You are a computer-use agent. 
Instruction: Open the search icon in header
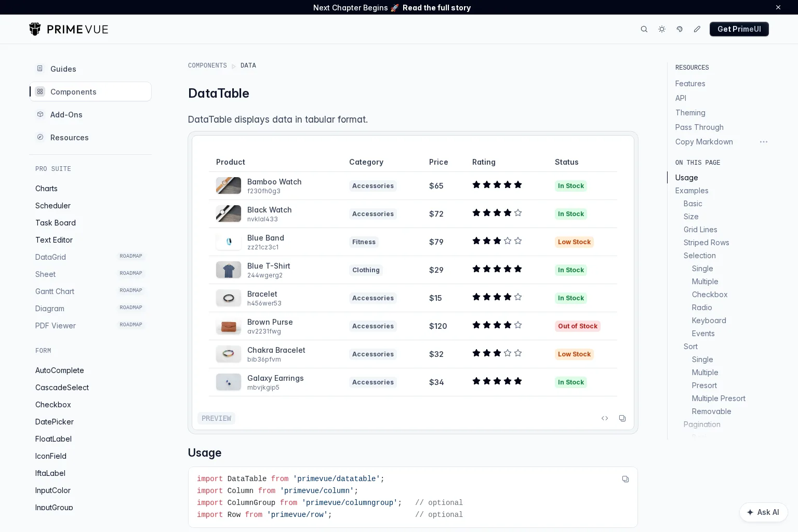coord(644,29)
